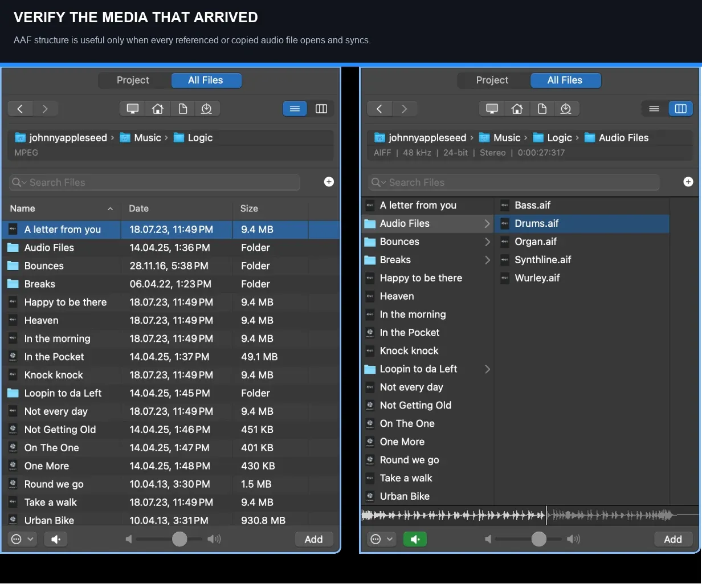Open Home folder in left panel
This screenshot has height=588, width=702.
click(158, 109)
